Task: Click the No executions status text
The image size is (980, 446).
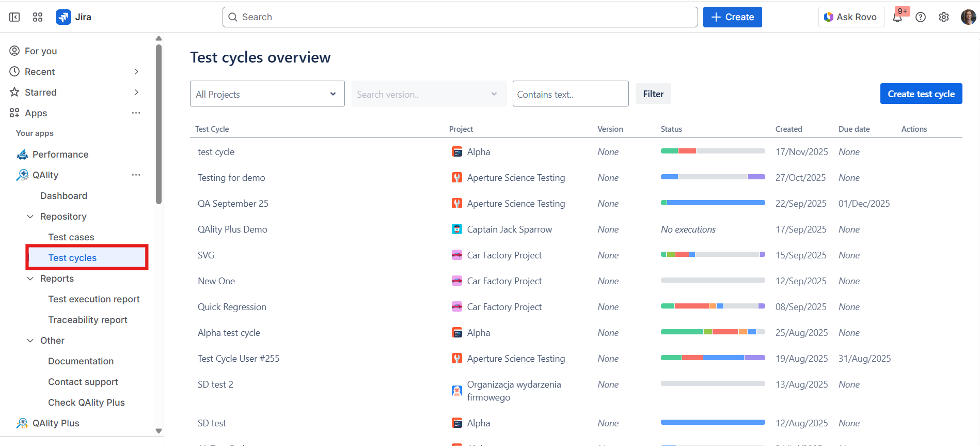Action: click(x=688, y=229)
